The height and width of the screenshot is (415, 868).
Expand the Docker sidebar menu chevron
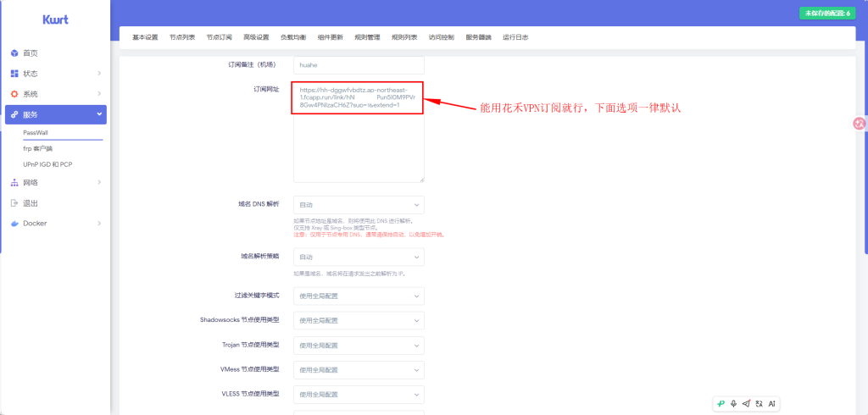click(x=99, y=224)
